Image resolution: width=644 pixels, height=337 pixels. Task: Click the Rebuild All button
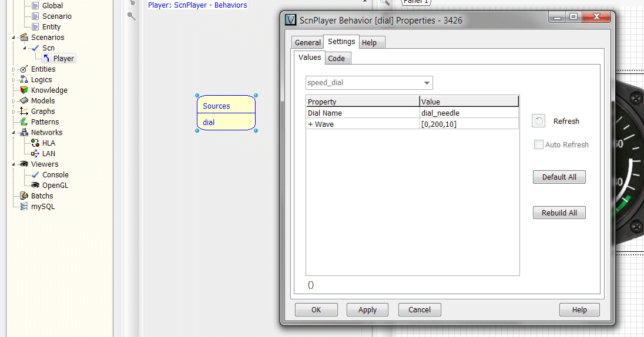pos(559,213)
